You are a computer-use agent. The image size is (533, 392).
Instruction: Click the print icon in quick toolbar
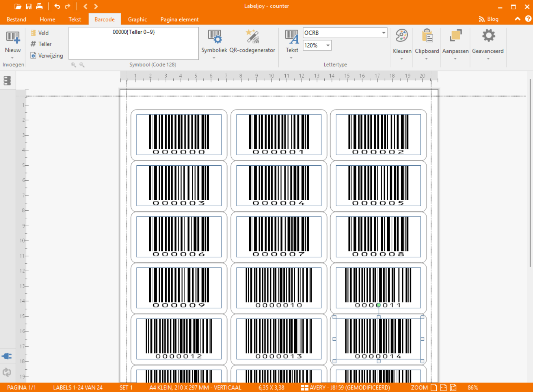39,6
